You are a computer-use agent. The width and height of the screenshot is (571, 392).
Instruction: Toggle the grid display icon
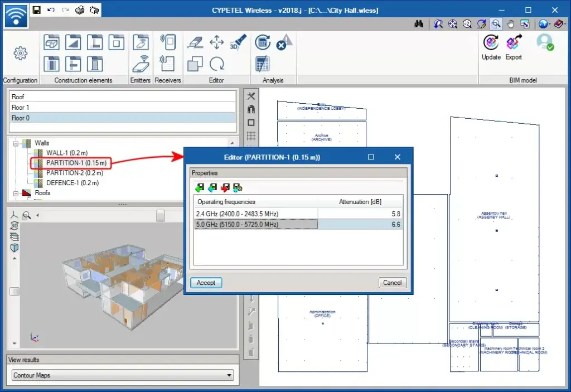click(251, 135)
